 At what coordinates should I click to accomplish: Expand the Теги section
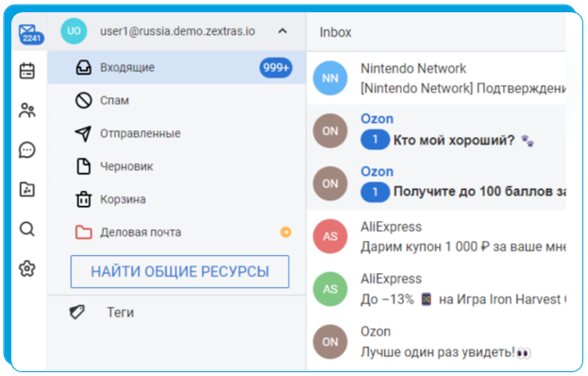pyautogui.click(x=176, y=312)
